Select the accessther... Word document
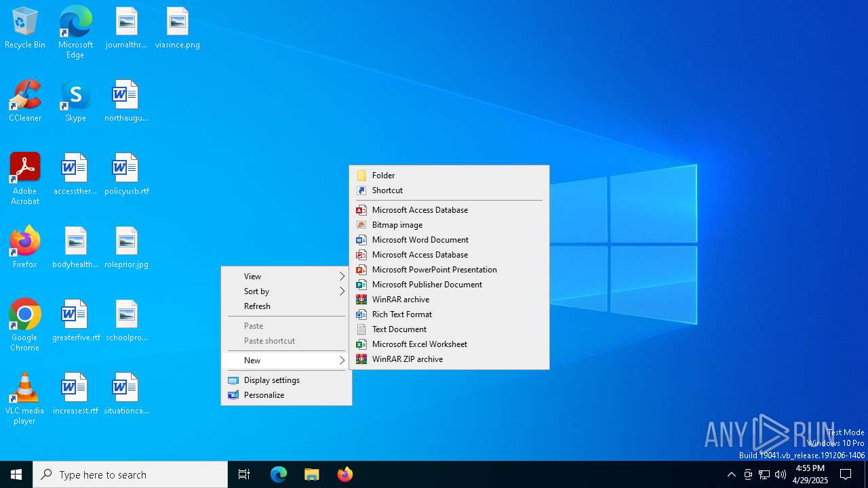 [x=75, y=175]
